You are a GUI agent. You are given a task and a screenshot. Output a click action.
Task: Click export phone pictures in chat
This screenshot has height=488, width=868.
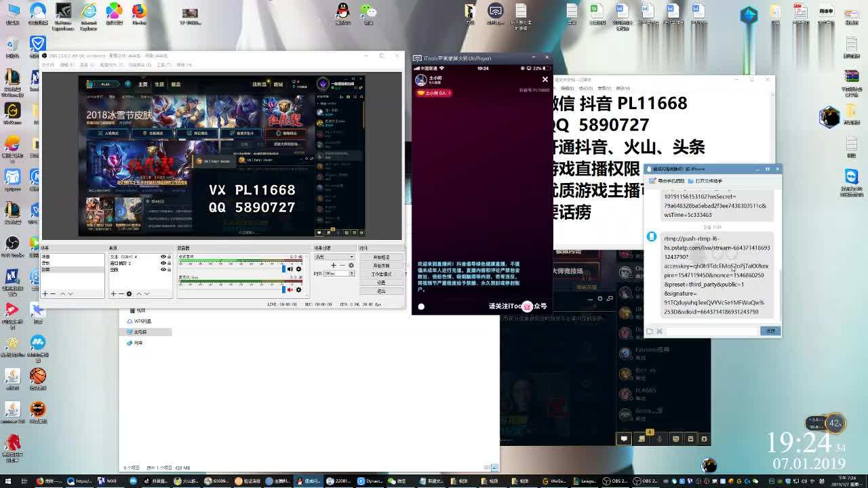(x=667, y=181)
